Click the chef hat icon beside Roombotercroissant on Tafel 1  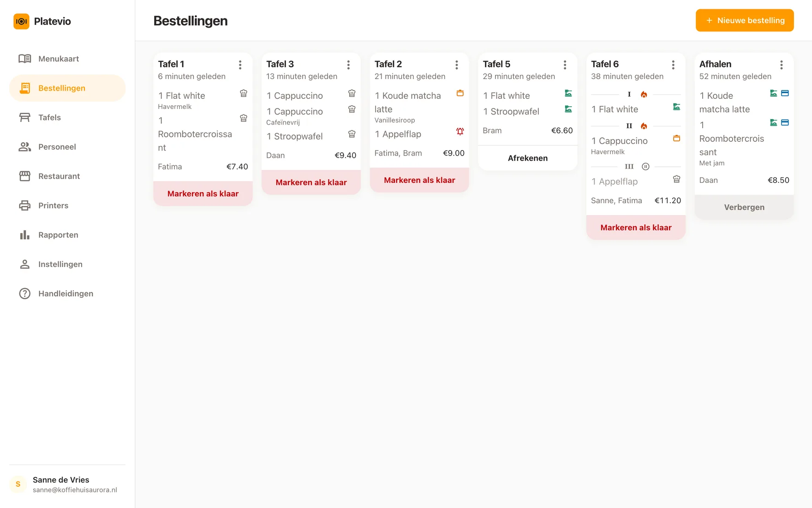(x=244, y=118)
